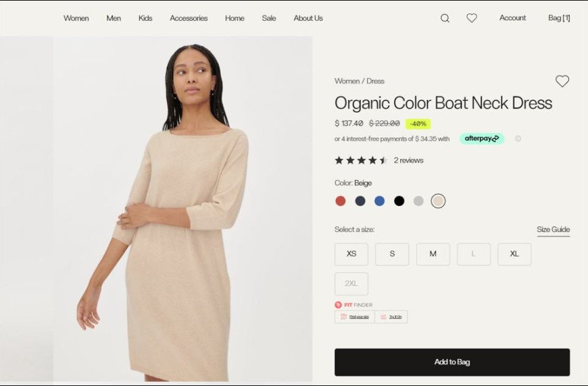Screen dimensions: 588x386
Task: Click the Afterpay info icon
Action: [518, 139]
